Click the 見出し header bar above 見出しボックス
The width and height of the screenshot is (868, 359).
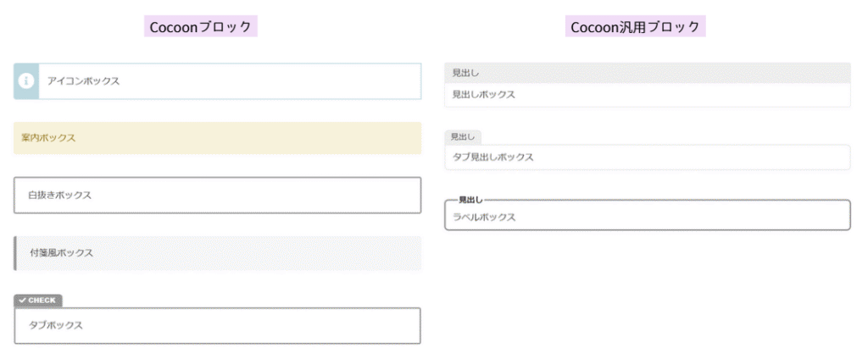647,73
